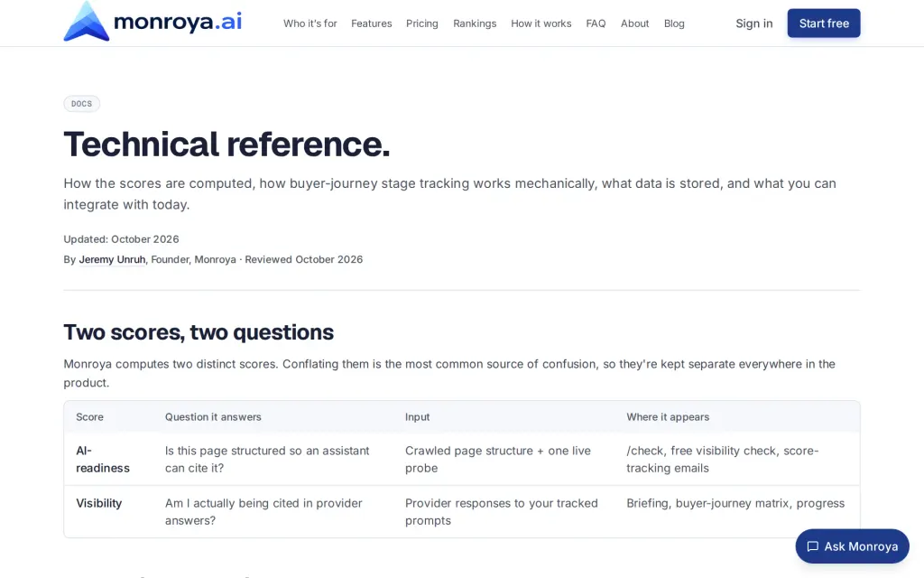924x578 pixels.
Task: Open the About nav link
Action: point(634,23)
